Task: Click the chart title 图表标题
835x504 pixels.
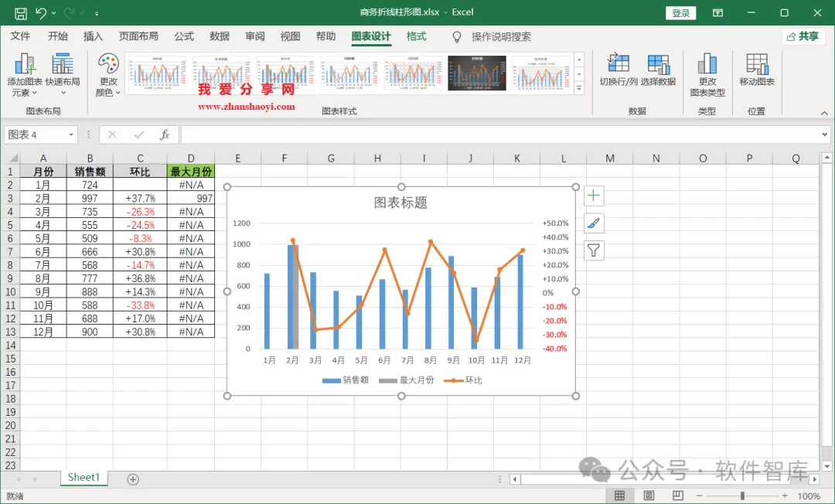Action: [400, 203]
